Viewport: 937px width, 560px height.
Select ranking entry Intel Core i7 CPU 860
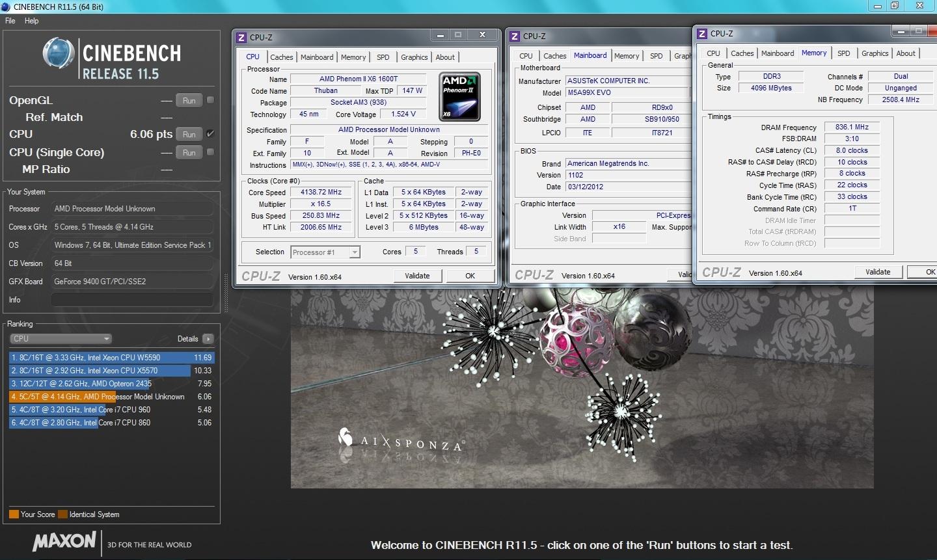[111, 423]
